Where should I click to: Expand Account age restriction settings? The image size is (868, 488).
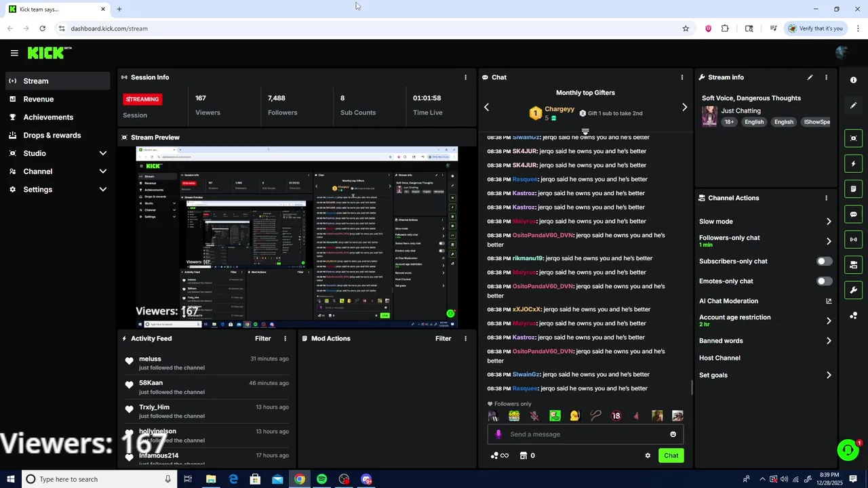pos(829,321)
